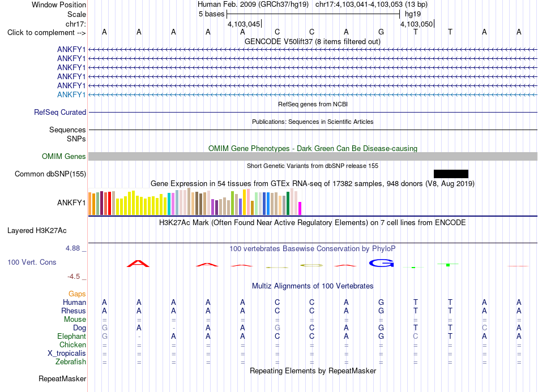Open 'RefSeq genes from NCBI' track title
Screen dimensions: 538x392
pos(313,104)
